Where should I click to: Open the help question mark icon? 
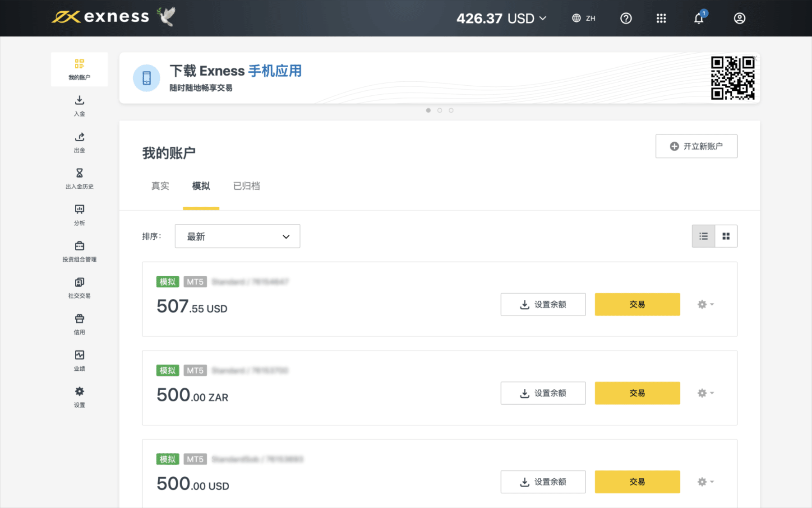pyautogui.click(x=626, y=19)
